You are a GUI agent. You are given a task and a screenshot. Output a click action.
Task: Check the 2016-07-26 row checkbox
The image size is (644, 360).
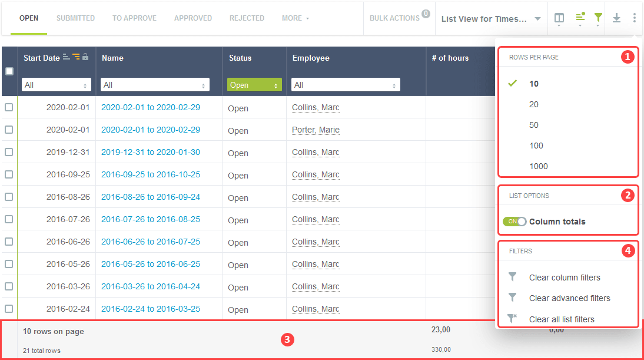point(9,219)
